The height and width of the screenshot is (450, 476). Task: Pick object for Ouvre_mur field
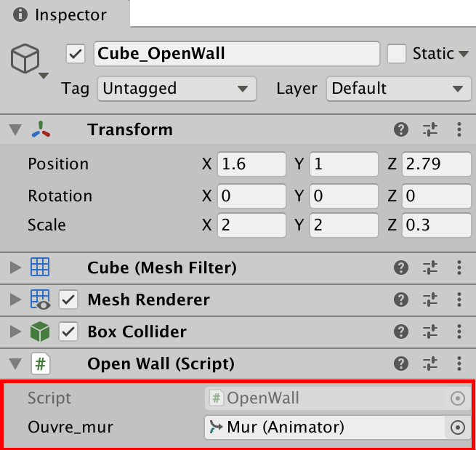pyautogui.click(x=458, y=427)
